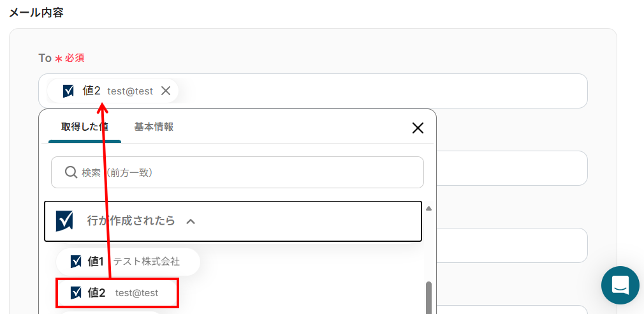644x314 pixels.
Task: Switch to the 取得した値 tab
Action: (x=84, y=127)
